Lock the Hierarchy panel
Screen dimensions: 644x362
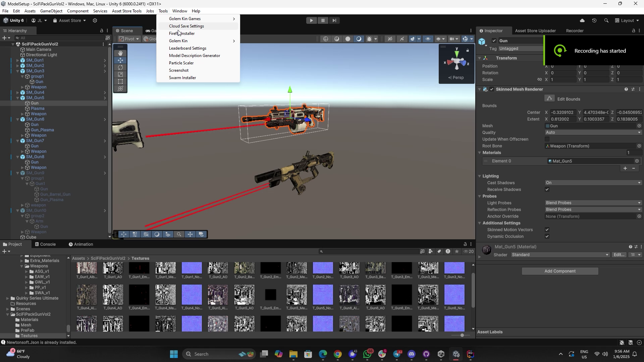click(102, 31)
